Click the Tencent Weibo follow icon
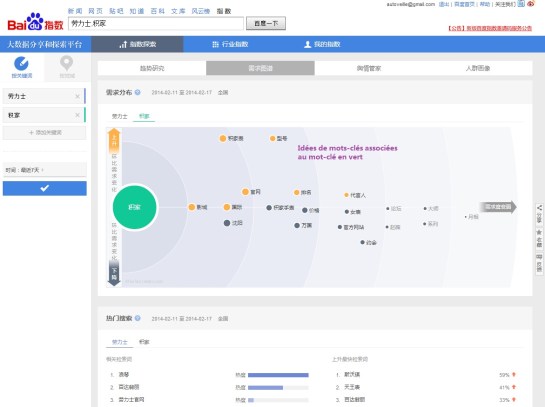The image size is (545, 407). tap(521, 4)
